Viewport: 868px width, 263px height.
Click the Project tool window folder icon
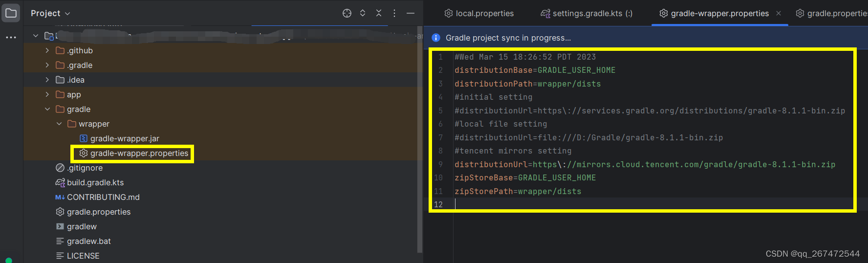11,13
